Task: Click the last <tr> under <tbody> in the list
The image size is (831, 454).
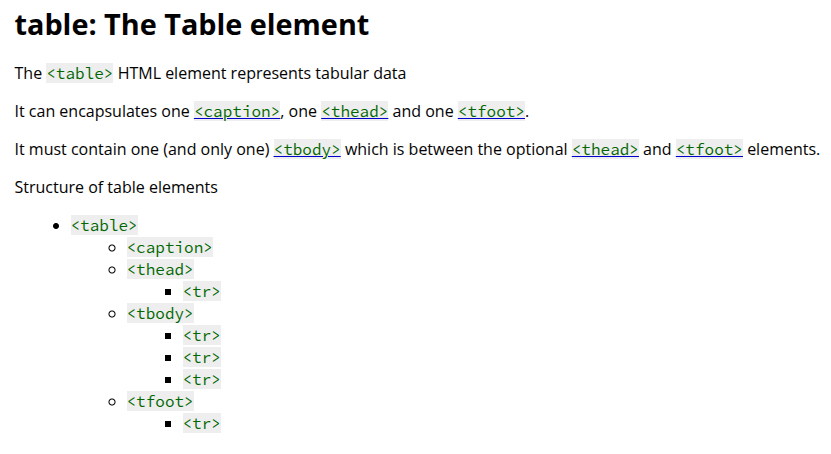Action: tap(201, 380)
